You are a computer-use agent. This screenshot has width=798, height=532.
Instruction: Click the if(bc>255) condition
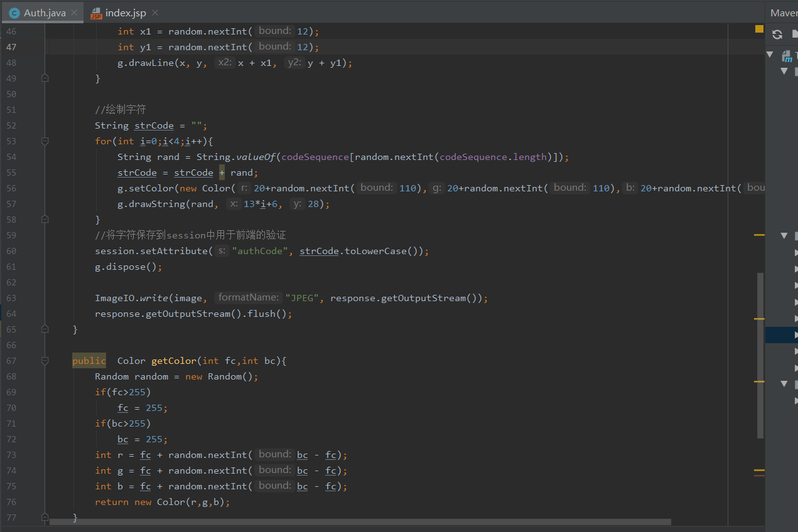tap(123, 423)
